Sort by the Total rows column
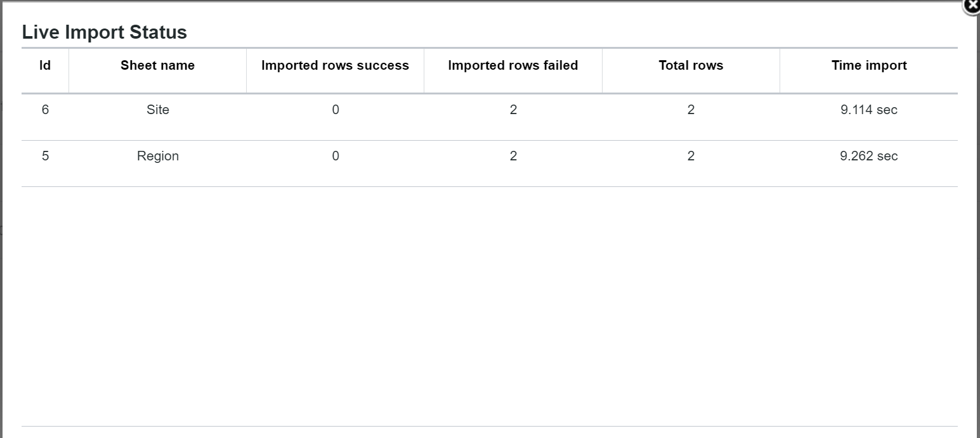Image resolution: width=980 pixels, height=438 pixels. [690, 65]
